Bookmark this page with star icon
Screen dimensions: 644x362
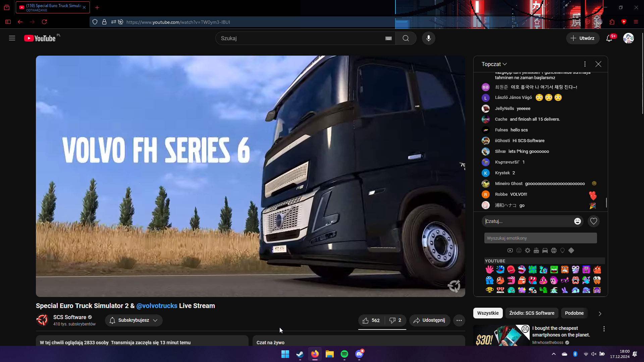[x=537, y=22]
